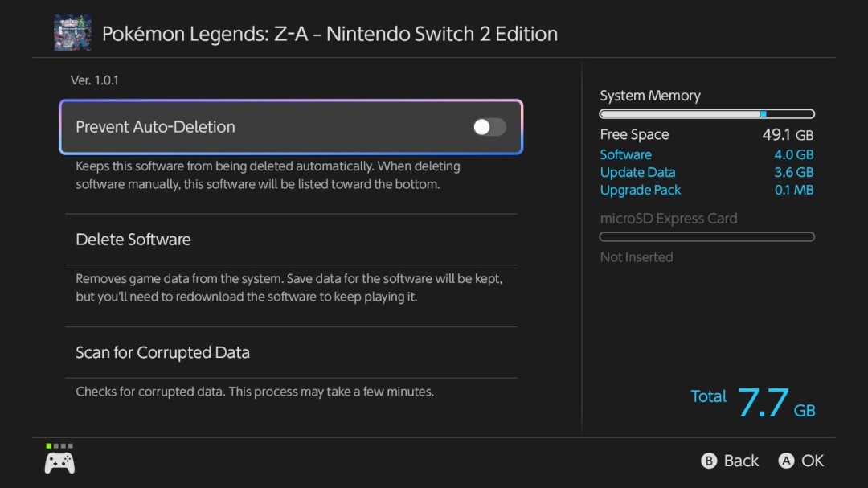The height and width of the screenshot is (488, 868).
Task: Select Delete Software
Action: click(x=133, y=239)
